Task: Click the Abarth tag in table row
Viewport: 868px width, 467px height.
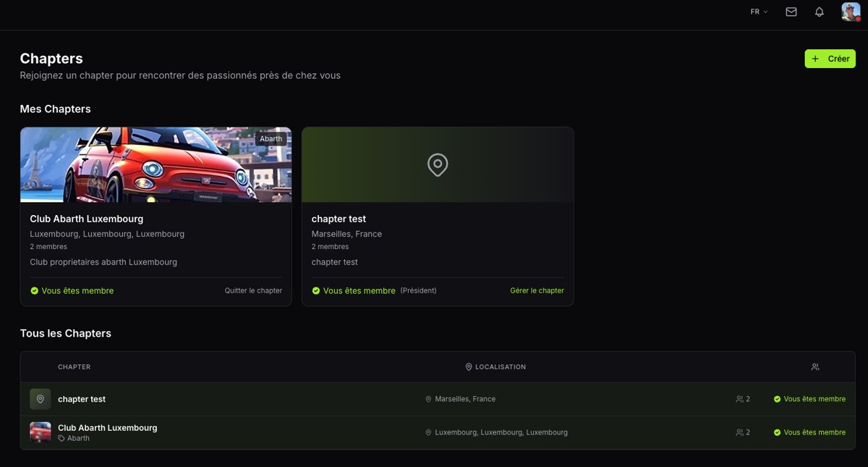Action: 78,438
